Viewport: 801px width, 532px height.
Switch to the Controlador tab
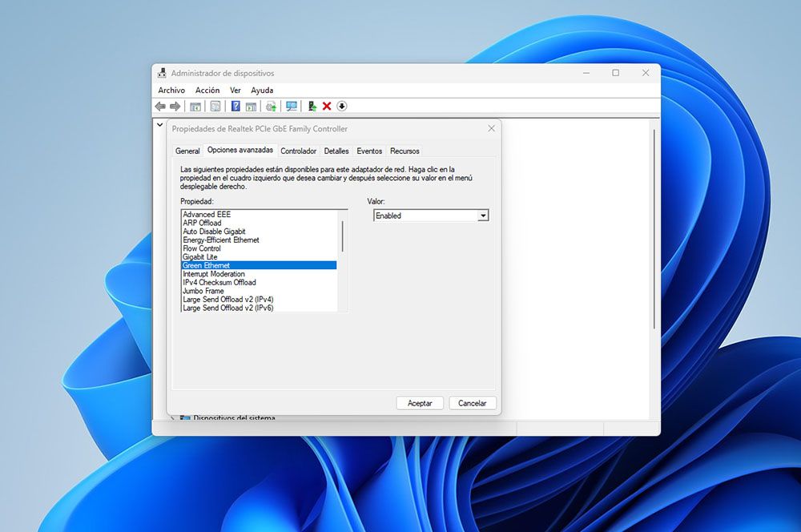(x=298, y=151)
